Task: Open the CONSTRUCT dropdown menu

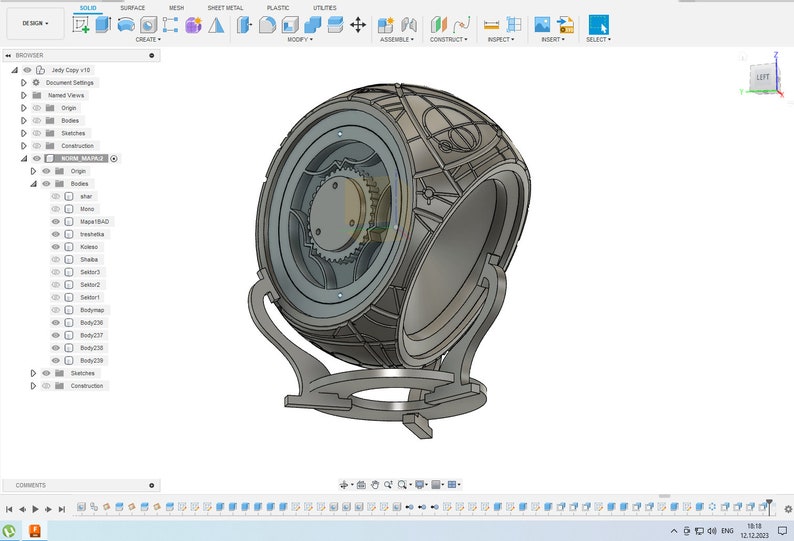Action: coord(449,40)
